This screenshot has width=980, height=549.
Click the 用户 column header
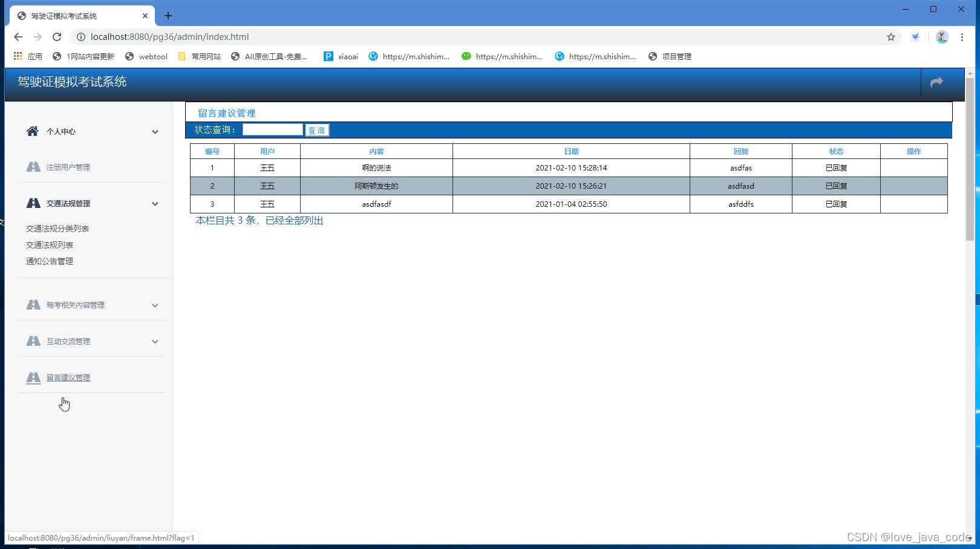(x=267, y=151)
